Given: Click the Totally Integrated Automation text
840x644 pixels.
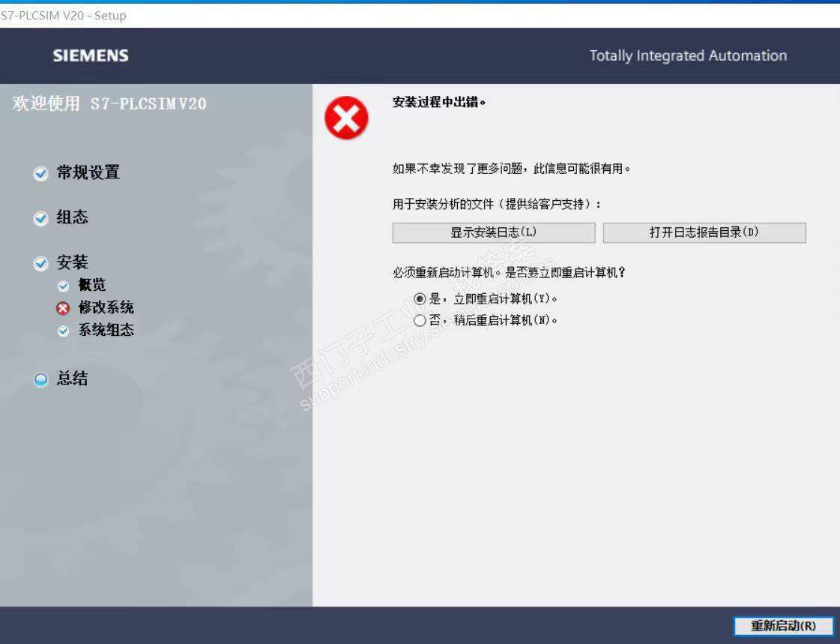Looking at the screenshot, I should coord(688,55).
